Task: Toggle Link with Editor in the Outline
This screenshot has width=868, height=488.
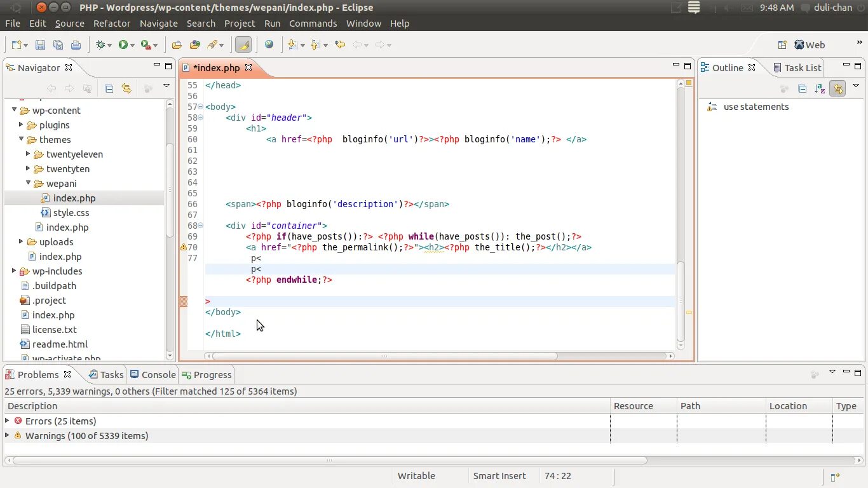Action: coord(837,89)
